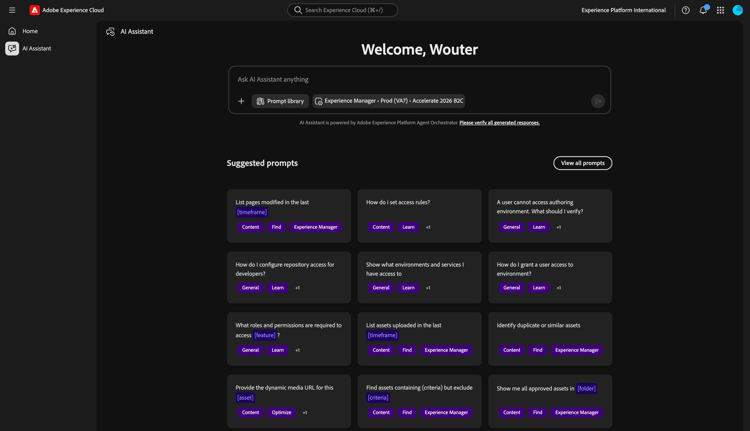This screenshot has height=431, width=750.
Task: Click Learn tag on grant a user access card
Action: [x=539, y=288]
